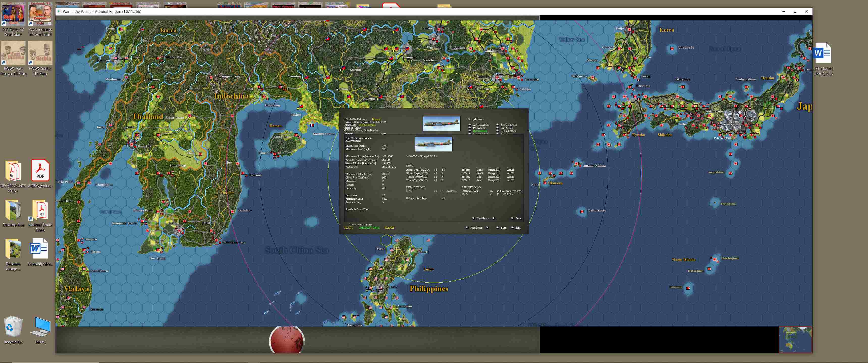868x363 pixels.
Task: Go to next group in outer unit window
Action: pyautogui.click(x=487, y=228)
